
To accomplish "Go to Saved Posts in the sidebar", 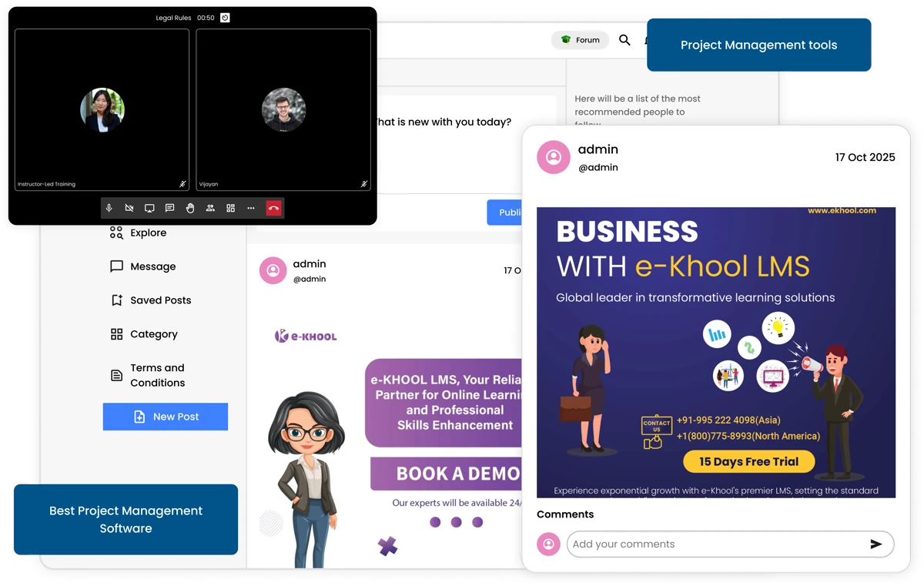I will point(151,300).
